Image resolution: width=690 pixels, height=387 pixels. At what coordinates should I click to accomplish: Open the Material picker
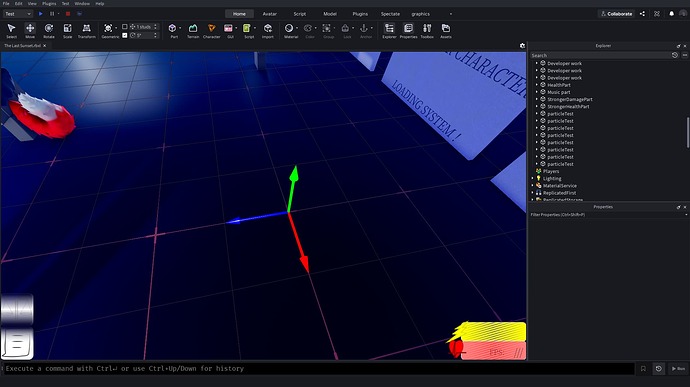[x=289, y=28]
